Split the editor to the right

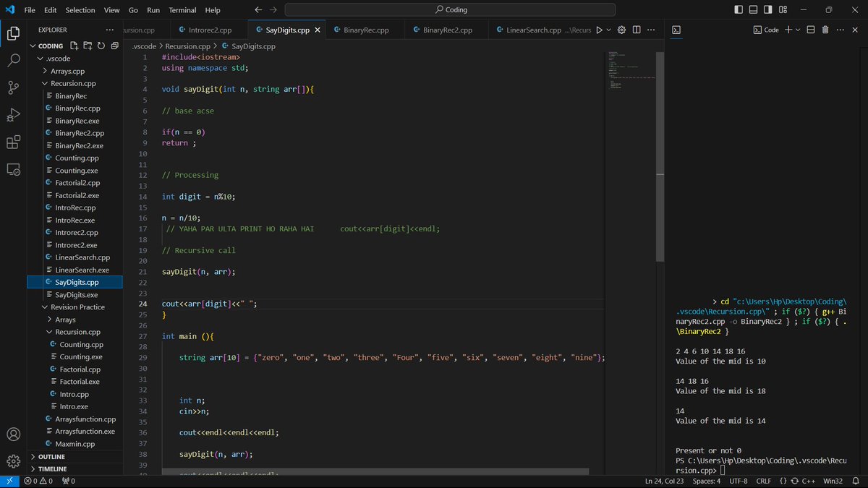tap(637, 30)
